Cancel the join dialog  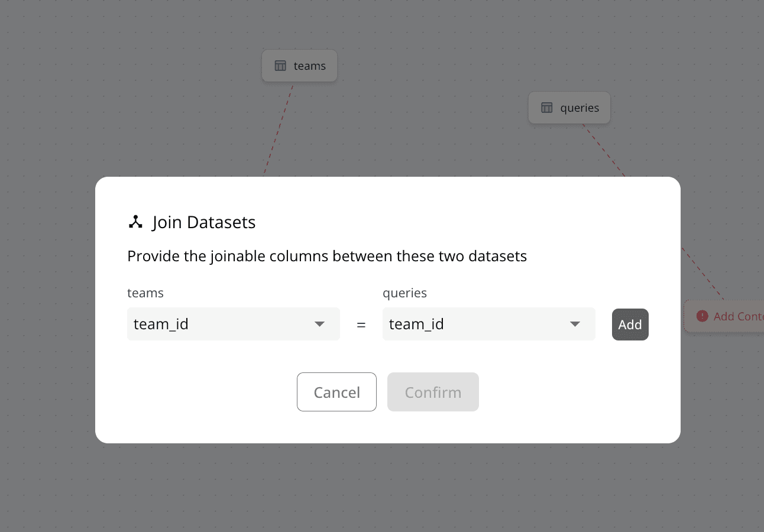336,392
